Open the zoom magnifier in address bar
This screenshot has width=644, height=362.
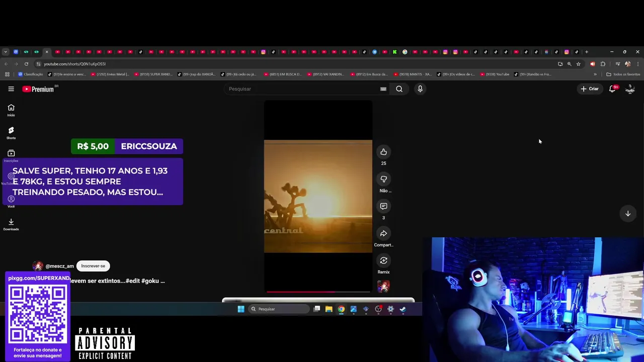coord(569,64)
